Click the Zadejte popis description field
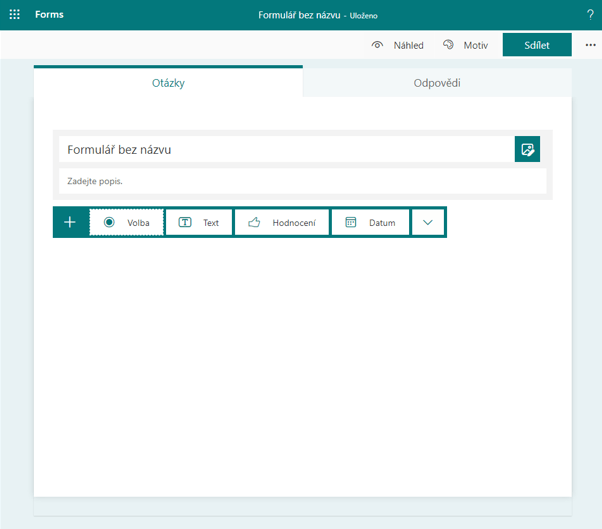Image resolution: width=602 pixels, height=529 pixels. pos(302,181)
